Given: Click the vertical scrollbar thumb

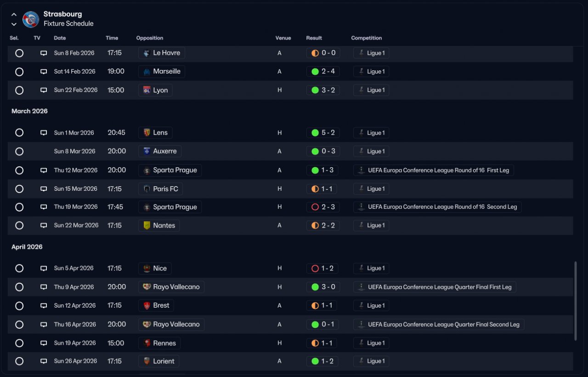Looking at the screenshot, I should click(576, 301).
